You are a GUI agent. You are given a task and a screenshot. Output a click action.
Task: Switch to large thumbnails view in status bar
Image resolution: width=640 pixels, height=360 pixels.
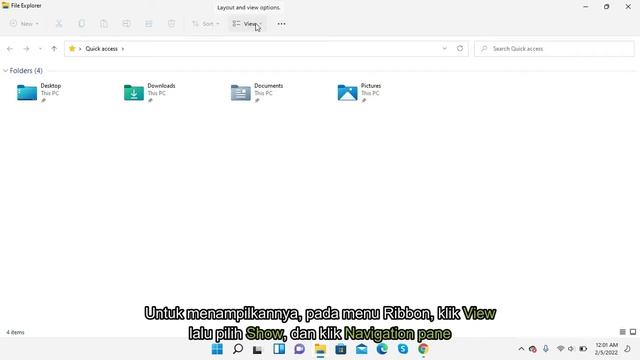633,332
